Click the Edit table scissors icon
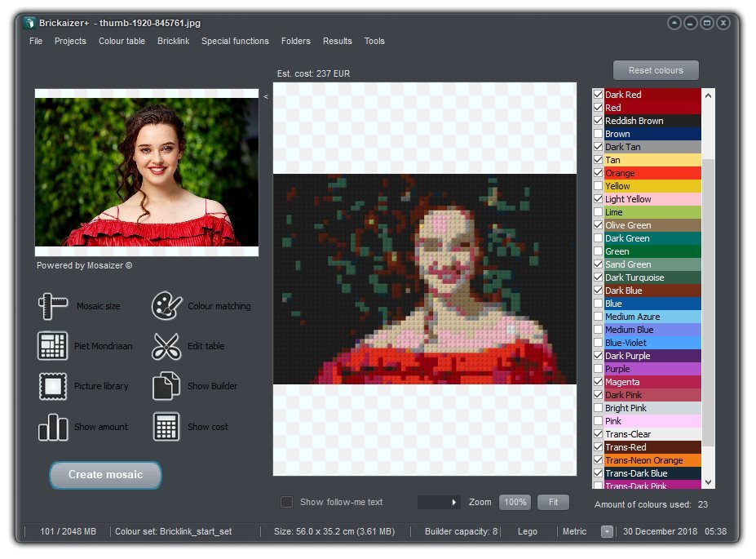Image resolution: width=756 pixels, height=559 pixels. [166, 346]
